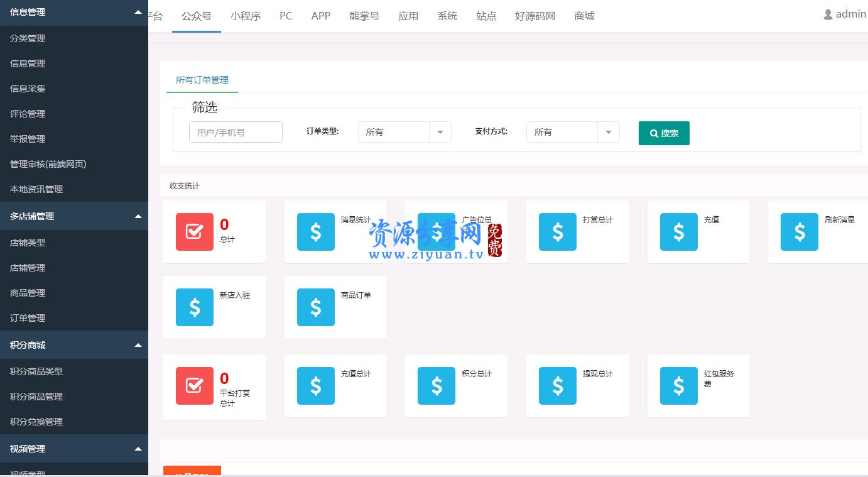Screen dimensions: 868x477
Task: Click the red 平台打赏总计 checkbox icon
Action: [x=195, y=386]
